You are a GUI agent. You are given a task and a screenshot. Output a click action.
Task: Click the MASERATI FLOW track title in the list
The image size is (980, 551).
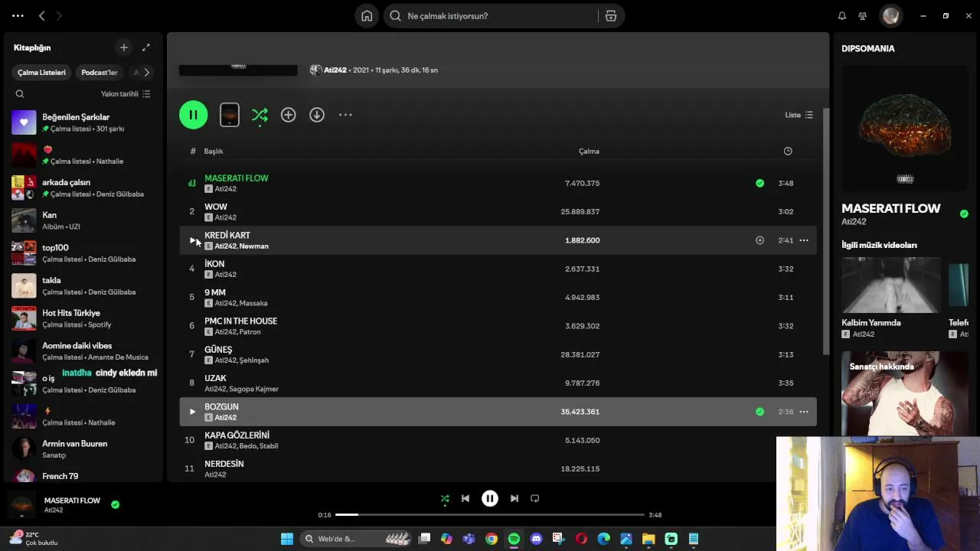237,178
